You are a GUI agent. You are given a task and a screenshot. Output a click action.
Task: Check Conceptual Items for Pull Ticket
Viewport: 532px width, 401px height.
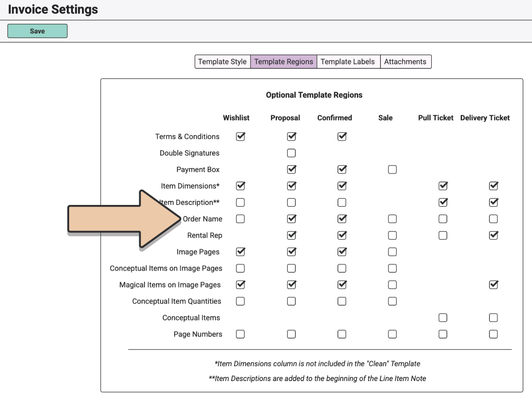coord(443,318)
